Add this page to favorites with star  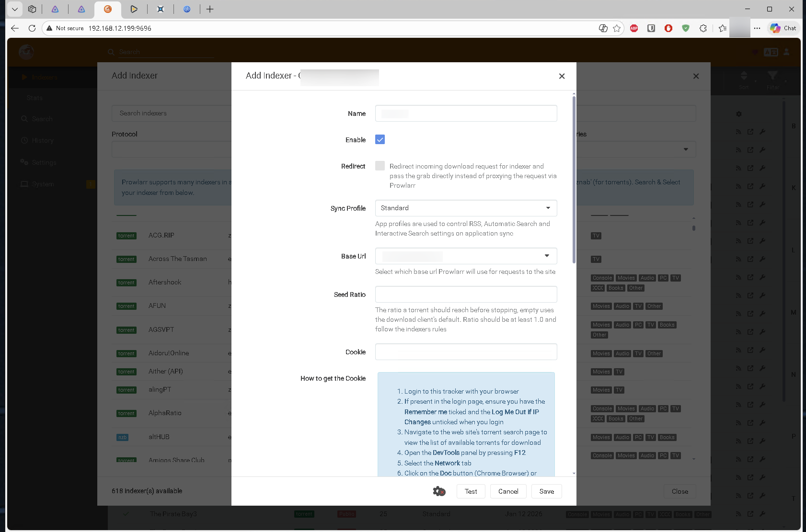pos(617,28)
